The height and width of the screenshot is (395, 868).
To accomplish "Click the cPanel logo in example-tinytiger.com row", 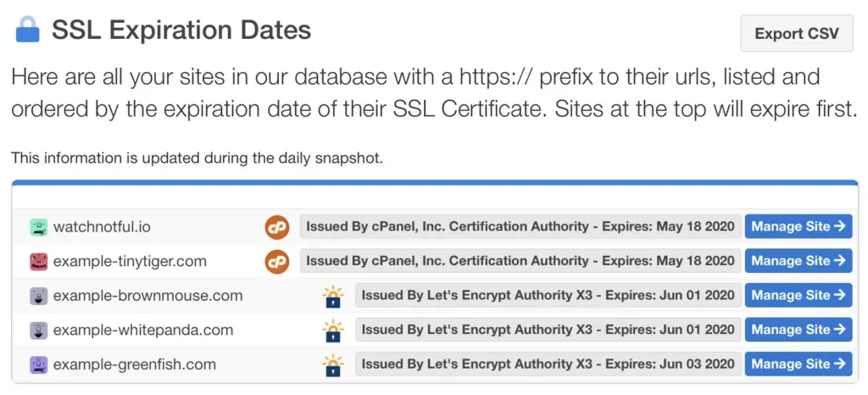I will [x=277, y=262].
